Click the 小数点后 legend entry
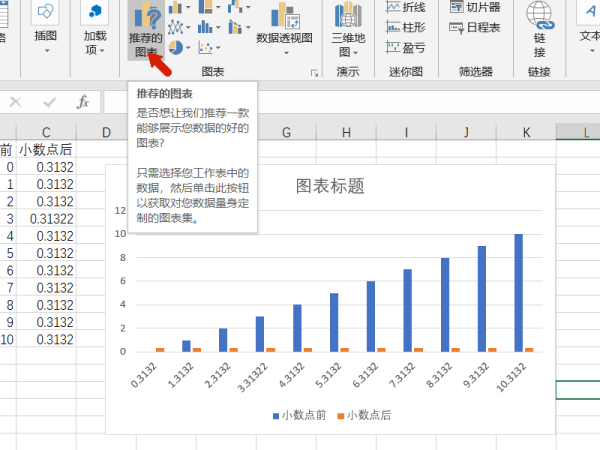600x450 pixels. pyautogui.click(x=364, y=415)
